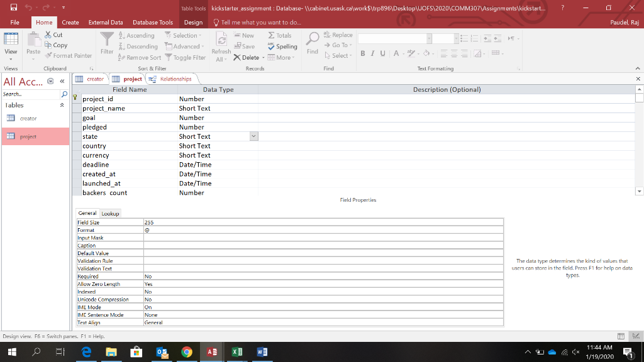
Task: Switch to the Create ribbon tab
Action: [70, 22]
